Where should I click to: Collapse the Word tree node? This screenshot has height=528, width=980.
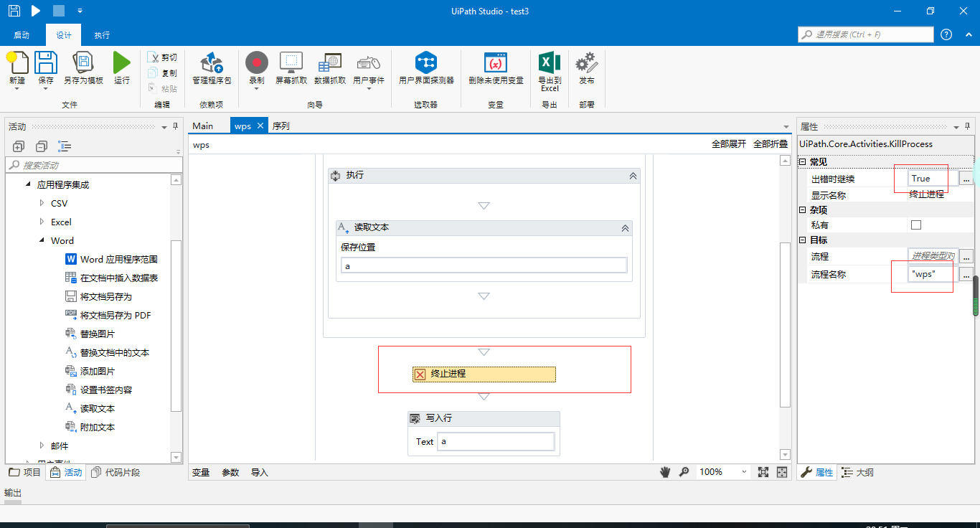pos(42,241)
